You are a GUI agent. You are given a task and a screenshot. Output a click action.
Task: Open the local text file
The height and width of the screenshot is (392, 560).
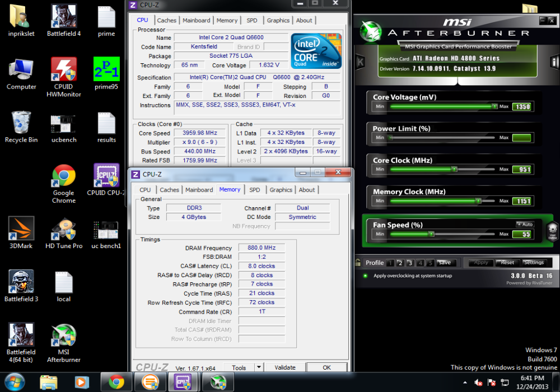[64, 286]
